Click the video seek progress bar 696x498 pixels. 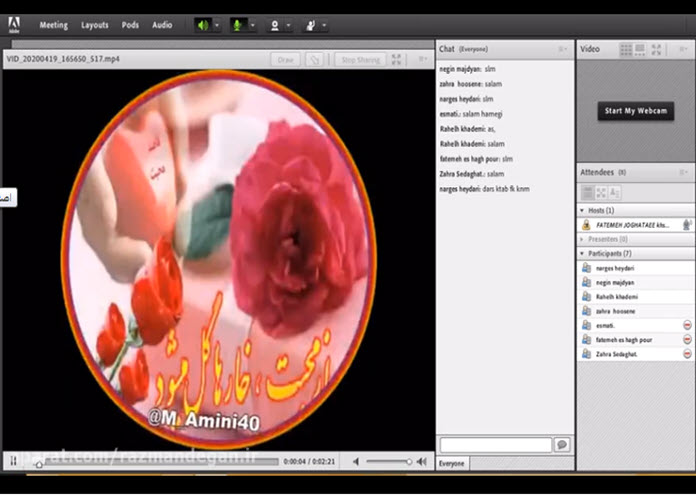[x=157, y=462]
